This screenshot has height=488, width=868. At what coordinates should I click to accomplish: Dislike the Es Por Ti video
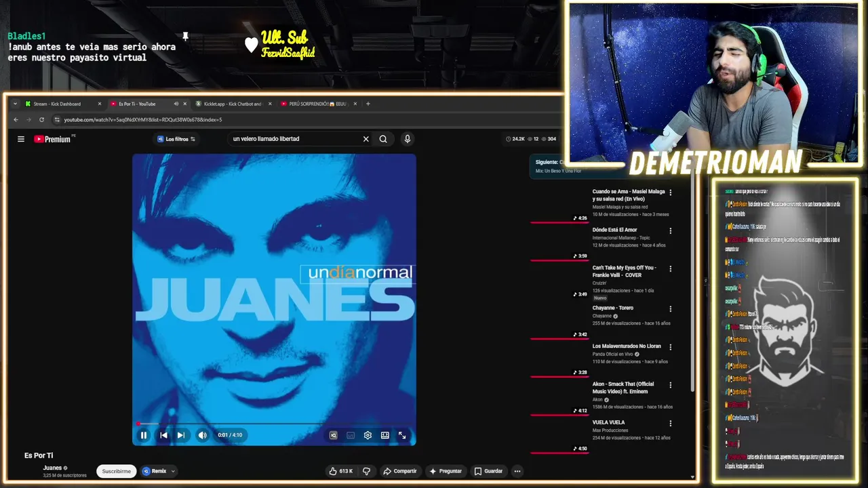coord(366,471)
